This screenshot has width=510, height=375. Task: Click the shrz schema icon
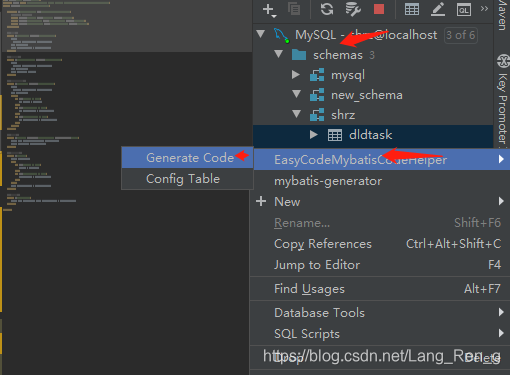coord(317,115)
